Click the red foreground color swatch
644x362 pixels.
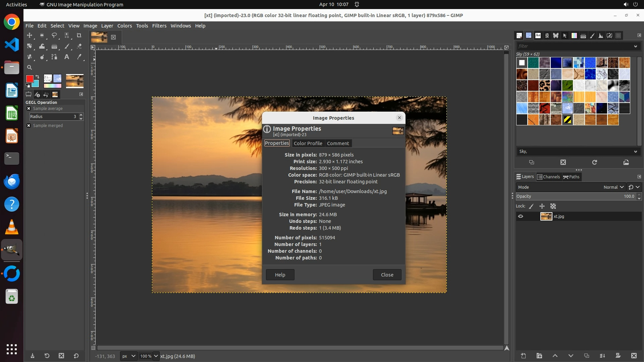coord(30,79)
